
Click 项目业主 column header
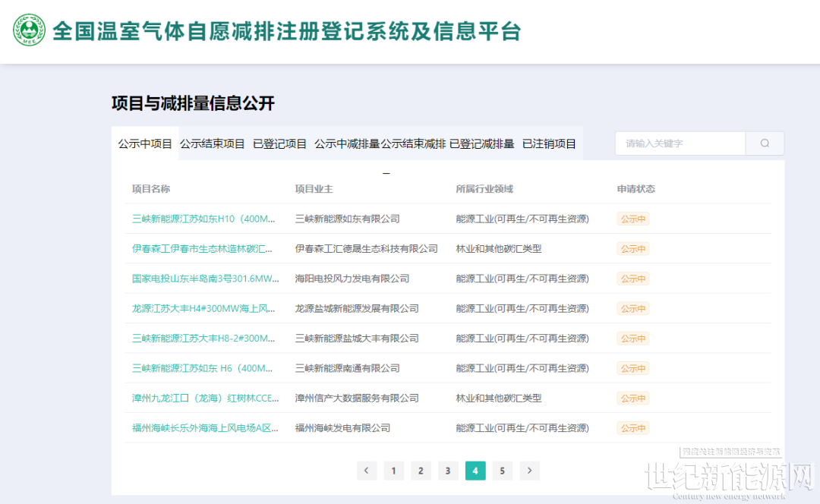[x=314, y=189]
